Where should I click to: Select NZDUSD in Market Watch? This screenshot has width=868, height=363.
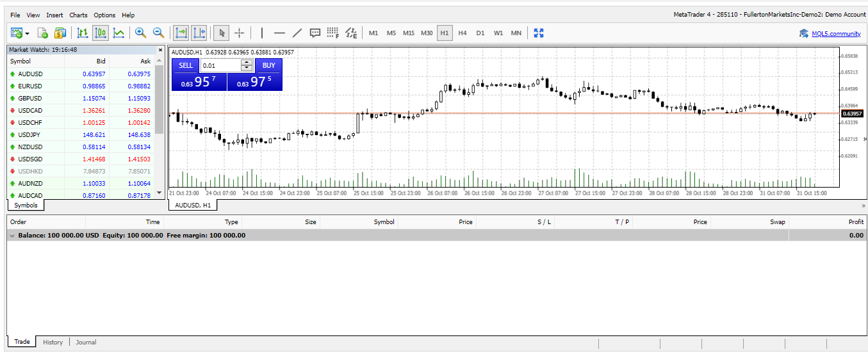click(81, 147)
